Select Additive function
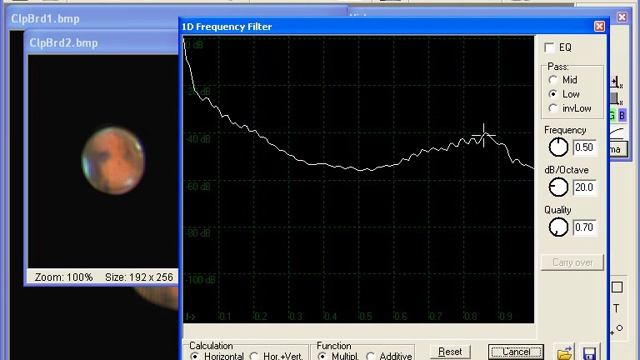 (370, 356)
